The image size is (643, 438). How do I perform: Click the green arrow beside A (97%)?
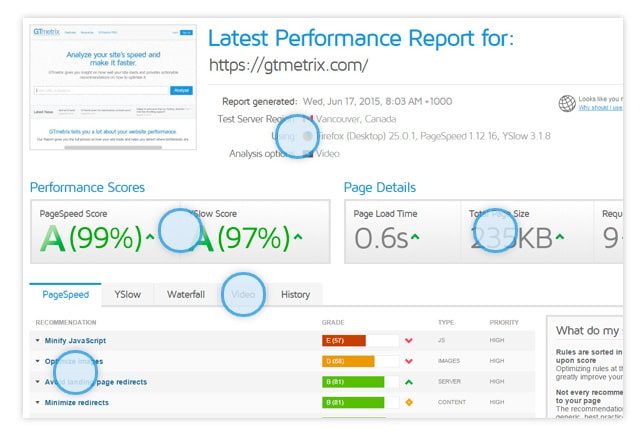[x=298, y=237]
